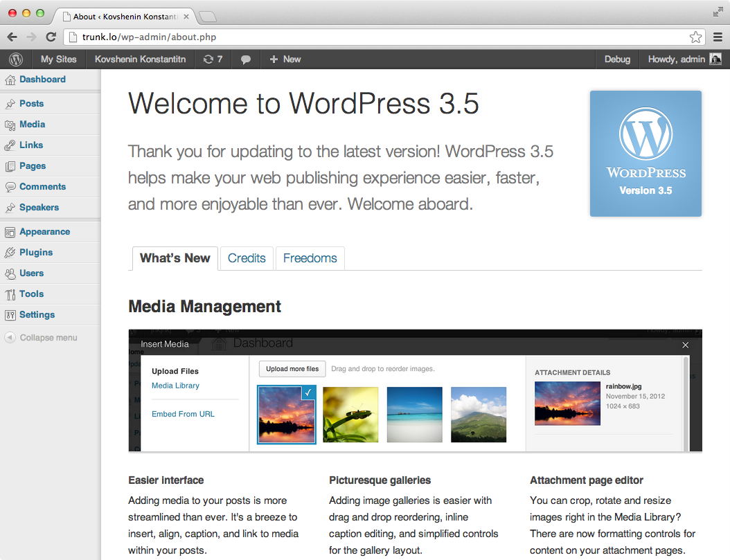Image resolution: width=730 pixels, height=560 pixels.
Task: Click the Media Management heading
Action: 205,307
